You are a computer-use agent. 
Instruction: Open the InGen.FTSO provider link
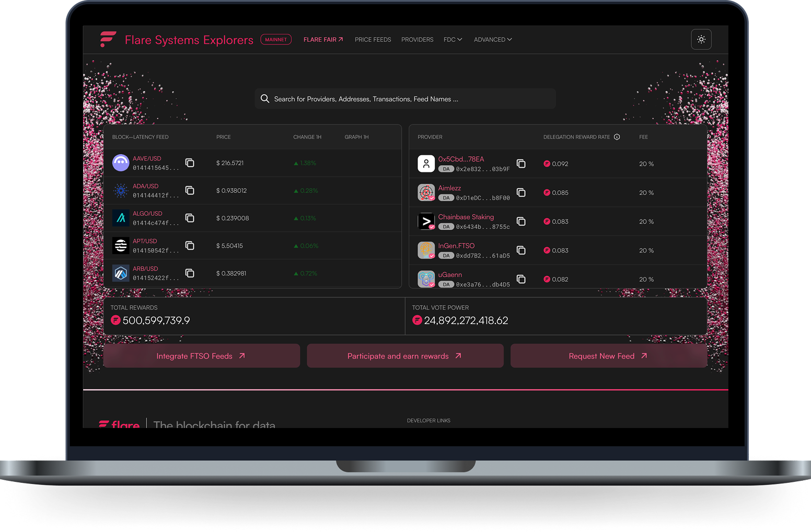(456, 246)
